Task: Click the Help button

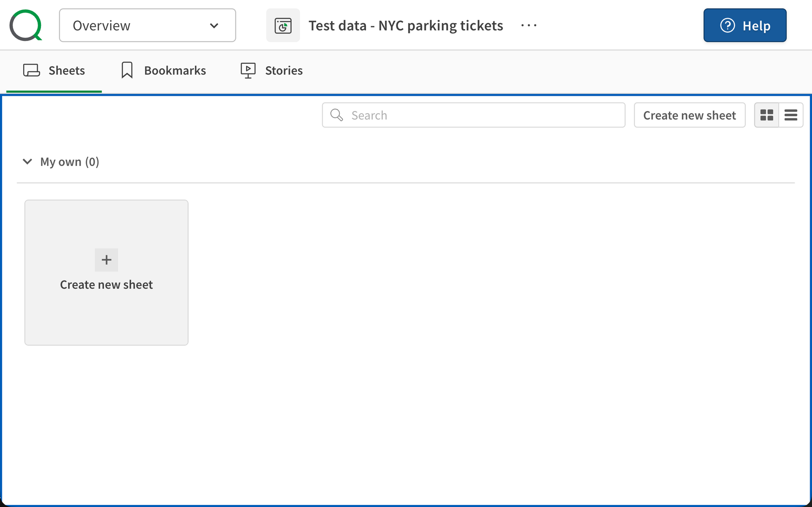Action: point(745,25)
